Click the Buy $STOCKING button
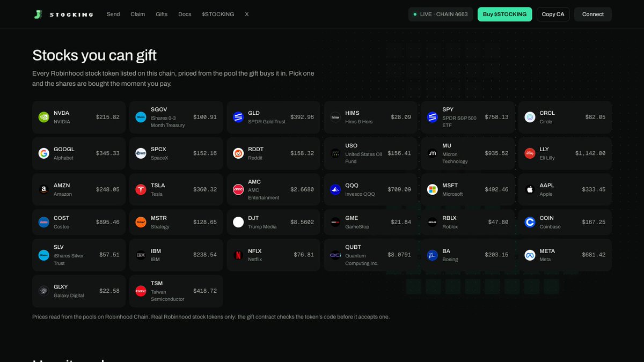 pyautogui.click(x=504, y=14)
